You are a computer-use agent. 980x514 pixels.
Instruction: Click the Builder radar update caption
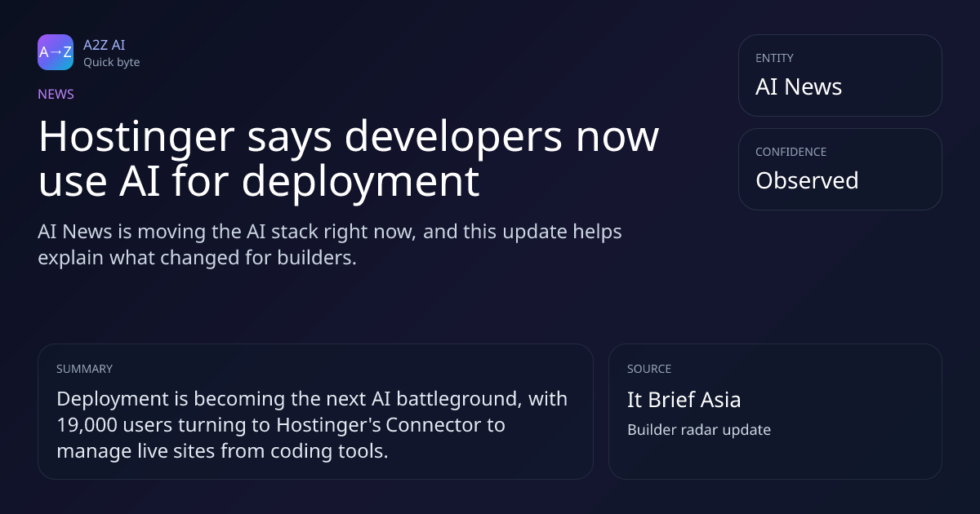click(x=699, y=429)
